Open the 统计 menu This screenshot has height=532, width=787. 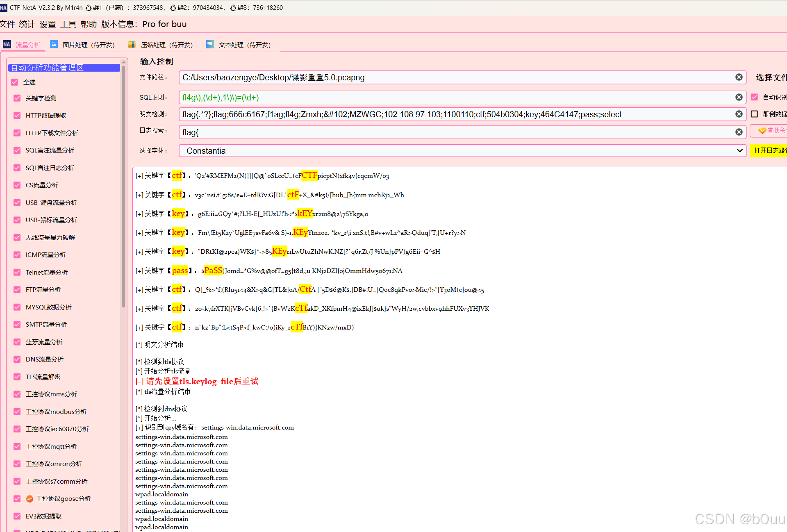click(x=27, y=24)
